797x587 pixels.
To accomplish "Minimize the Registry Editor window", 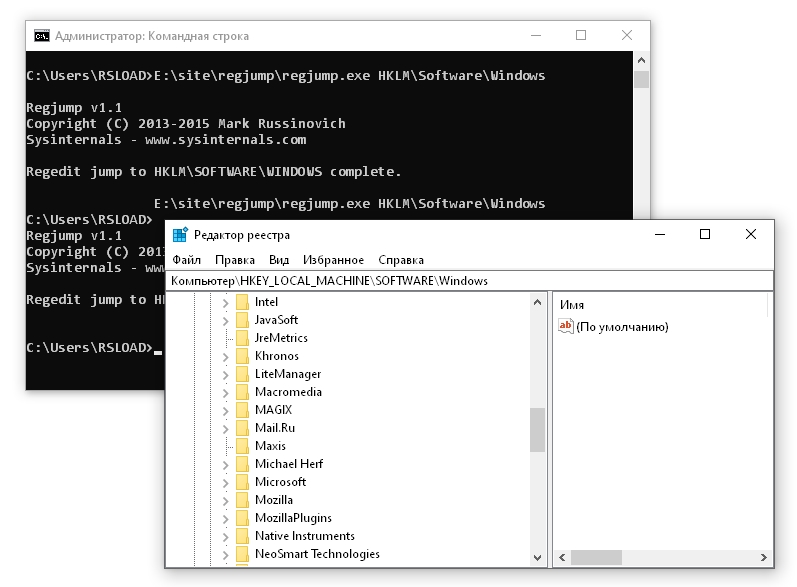I will click(660, 234).
